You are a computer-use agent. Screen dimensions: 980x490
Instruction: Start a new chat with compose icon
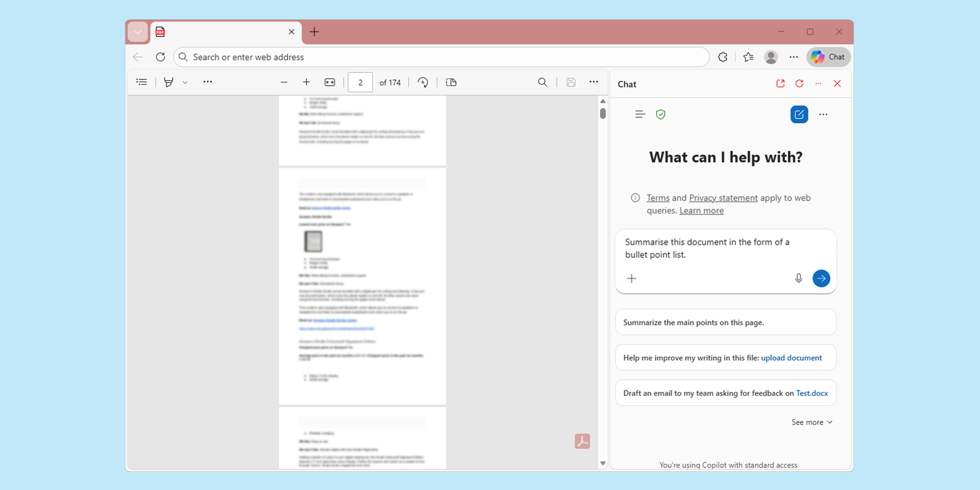coord(799,115)
